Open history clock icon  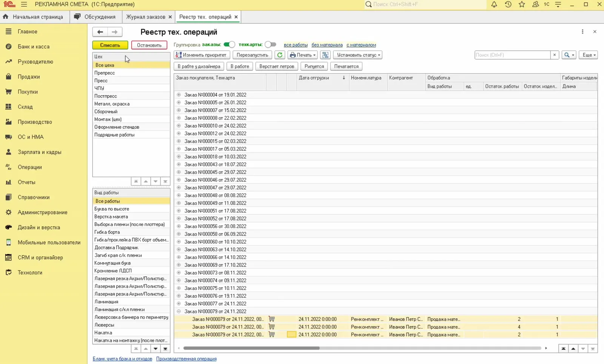point(508,5)
